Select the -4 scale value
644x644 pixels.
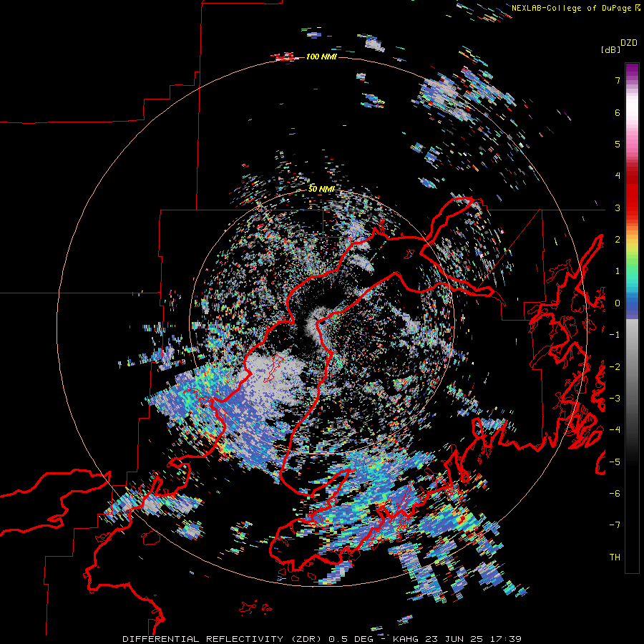pos(615,430)
